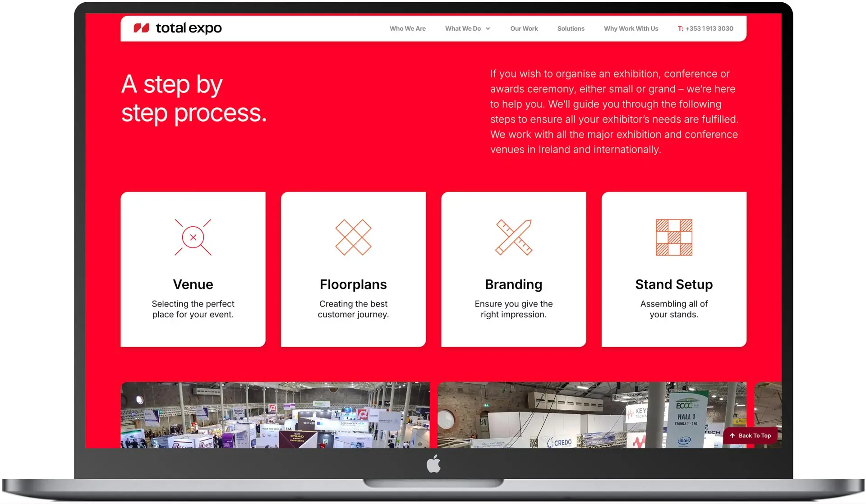Open the Who We Are menu
Viewport: 866px width, 504px height.
tap(407, 28)
